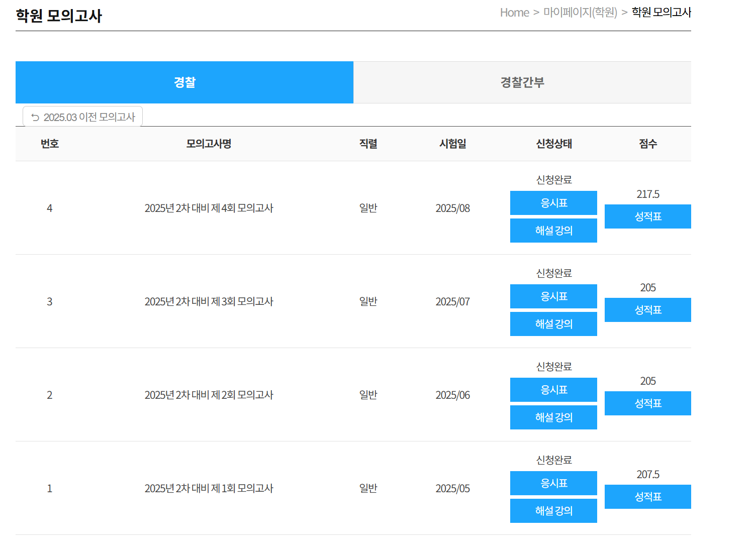View 해설 강의 for 제1회 모의고사

point(553,511)
